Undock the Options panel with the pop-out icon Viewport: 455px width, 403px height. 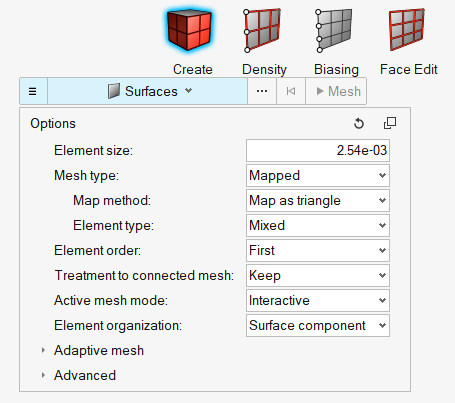pos(390,123)
